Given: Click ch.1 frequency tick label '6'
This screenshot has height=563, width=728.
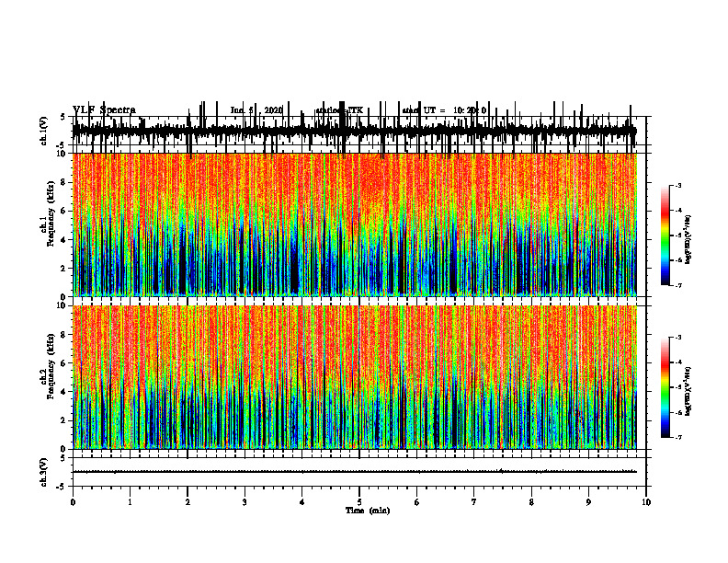Looking at the screenshot, I should (63, 211).
